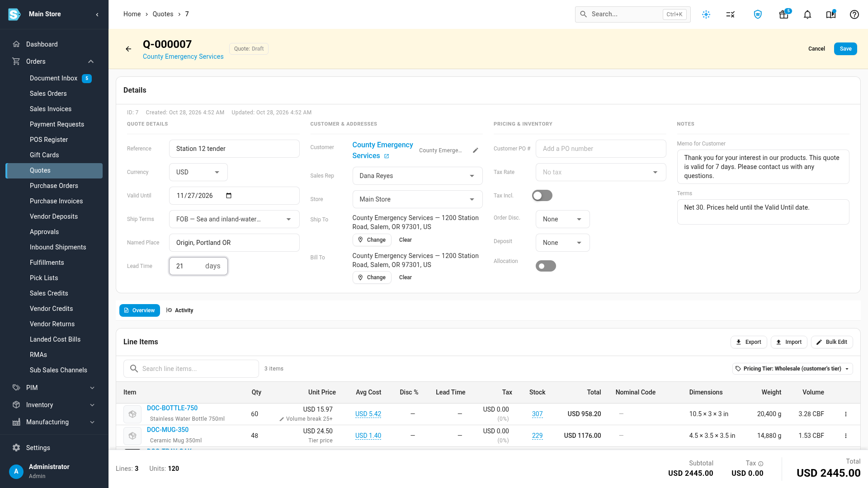Open the documentation book icon
This screenshot has height=488, width=868.
(x=831, y=14)
